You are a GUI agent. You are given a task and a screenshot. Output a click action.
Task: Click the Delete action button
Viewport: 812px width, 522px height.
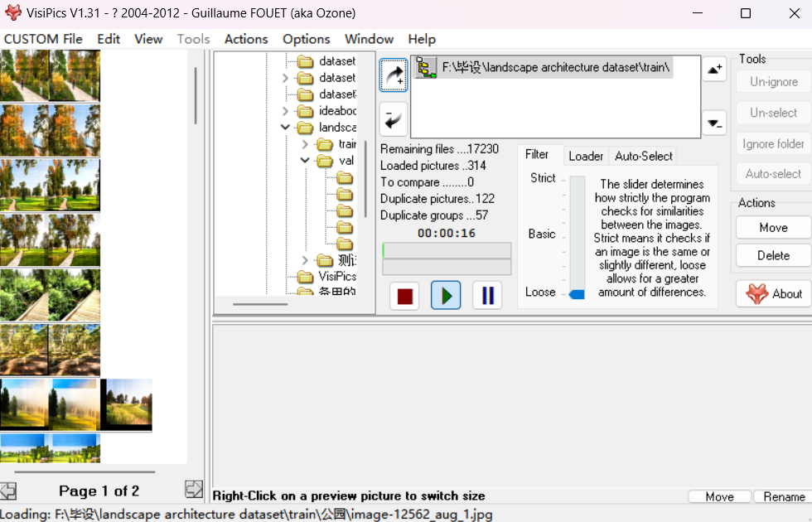[772, 255]
